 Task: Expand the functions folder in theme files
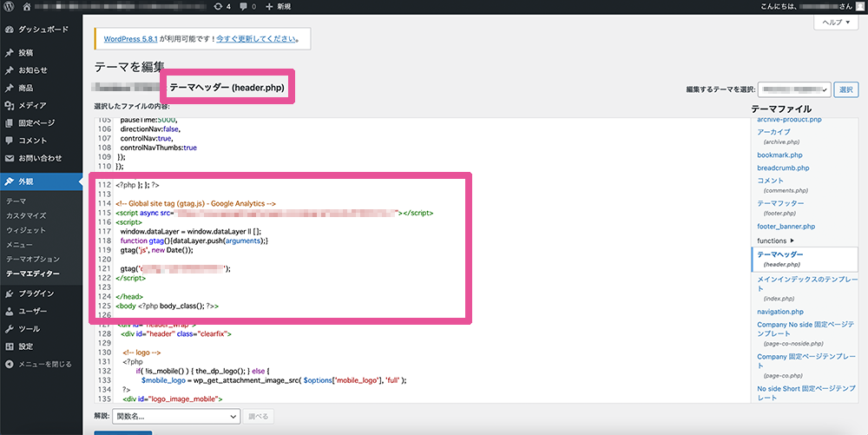coord(775,241)
